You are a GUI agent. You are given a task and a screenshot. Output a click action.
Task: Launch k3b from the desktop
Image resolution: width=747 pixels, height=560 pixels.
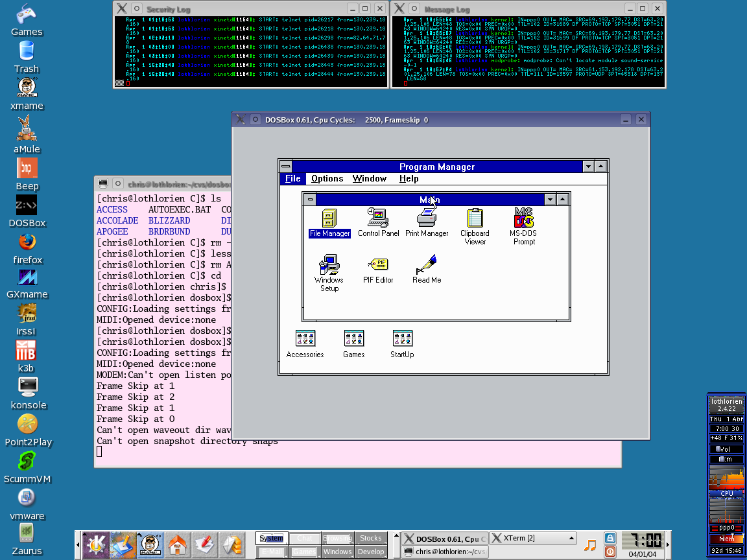point(26,356)
